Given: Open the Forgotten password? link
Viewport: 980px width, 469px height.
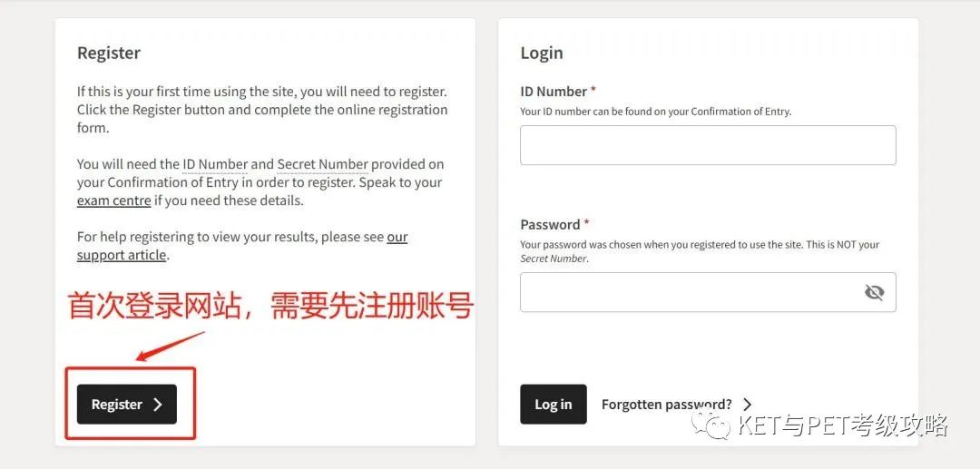Looking at the screenshot, I should (666, 405).
